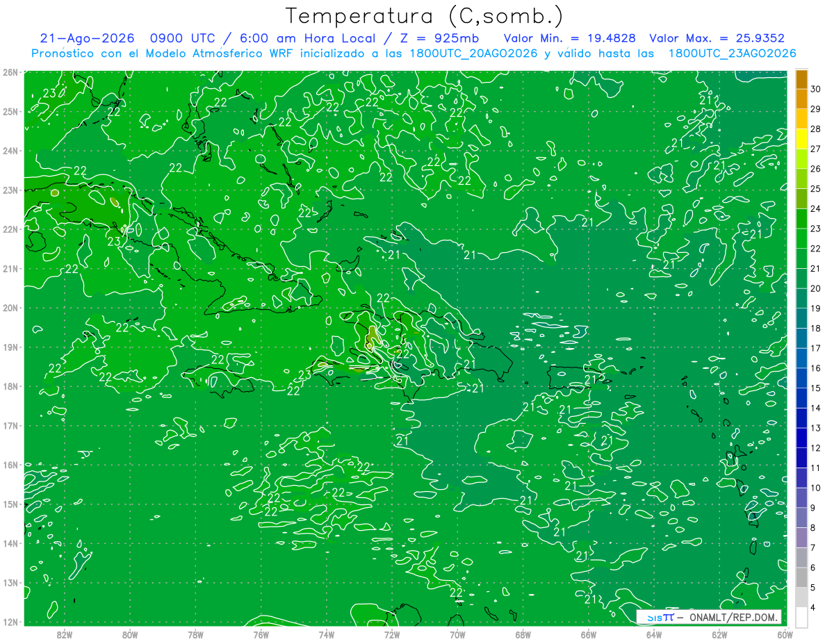The width and height of the screenshot is (834, 644).
Task: Click the "13N" latitude label
Action: 10,582
